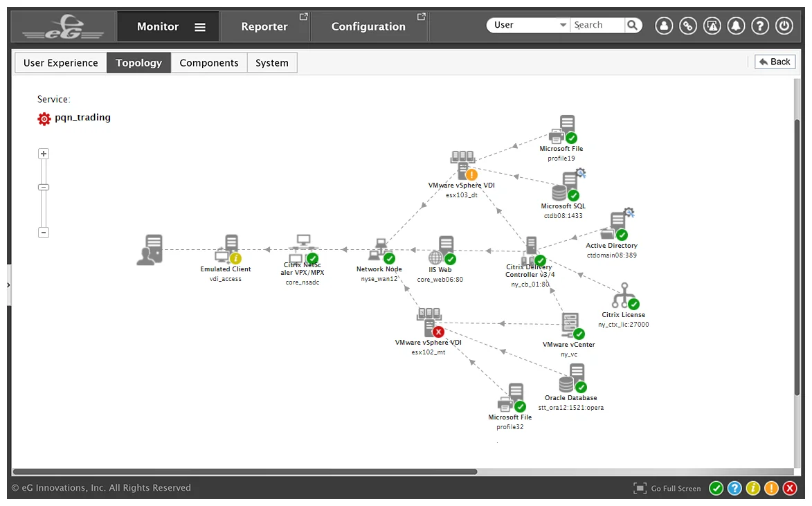Click the user icon at topology start
Viewport: 812px width, 506px height.
150,250
